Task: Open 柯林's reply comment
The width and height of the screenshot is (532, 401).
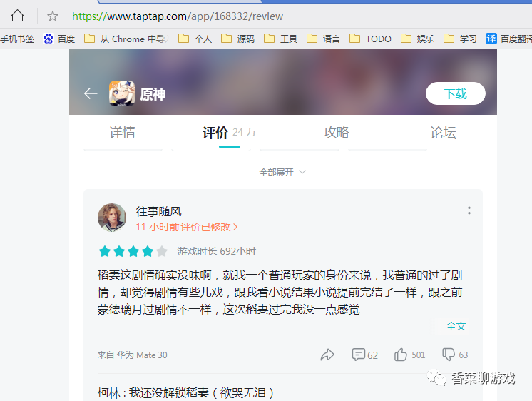Action: coord(185,393)
